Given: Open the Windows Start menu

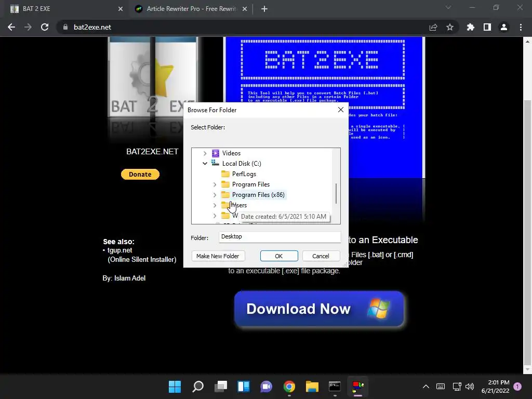Looking at the screenshot, I should coord(175,387).
